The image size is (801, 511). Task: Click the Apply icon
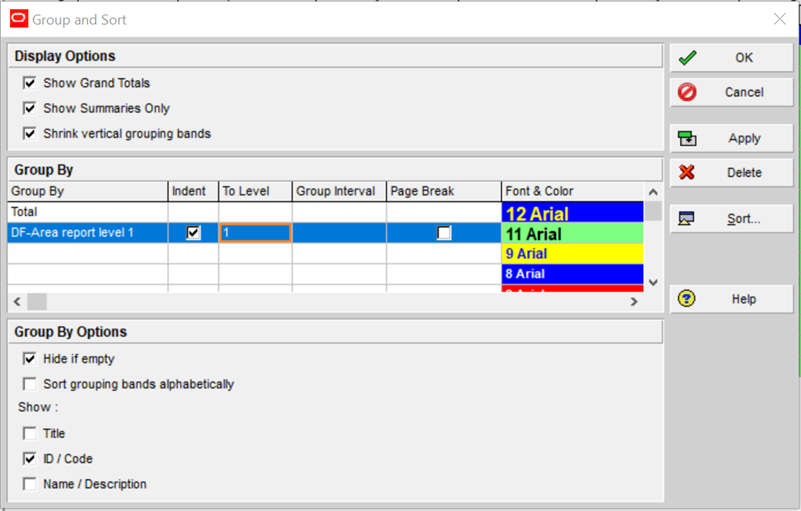[x=687, y=138]
